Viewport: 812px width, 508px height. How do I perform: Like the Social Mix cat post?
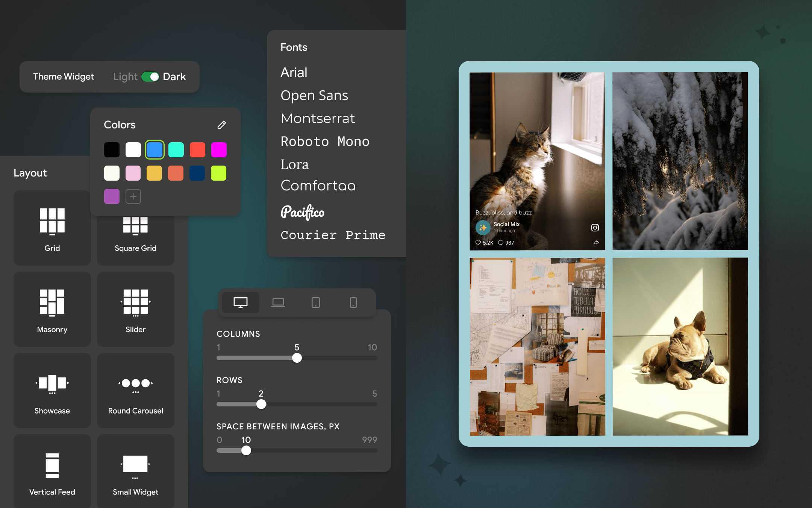(x=478, y=243)
